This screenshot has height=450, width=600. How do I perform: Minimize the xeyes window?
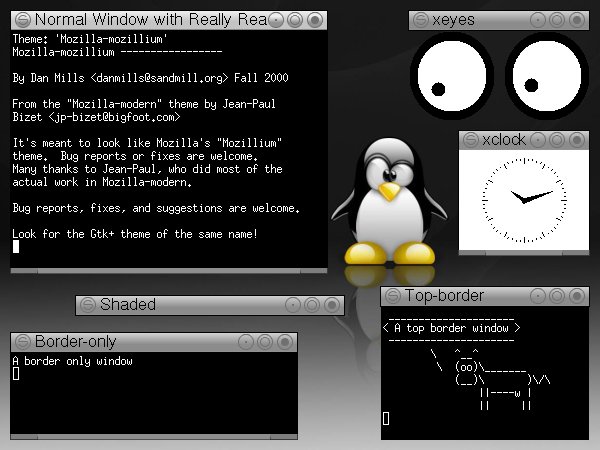click(538, 20)
